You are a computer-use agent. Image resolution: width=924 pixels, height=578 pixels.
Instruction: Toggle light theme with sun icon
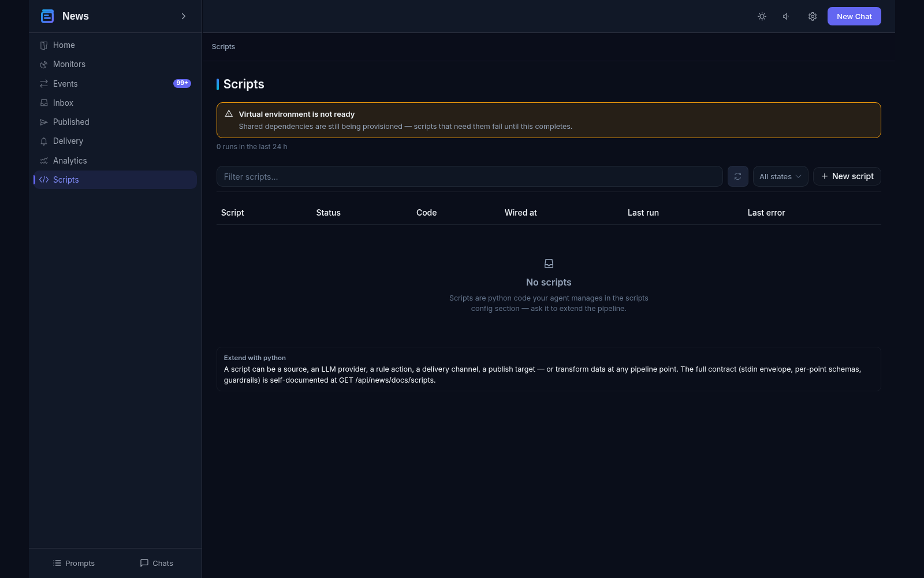point(762,16)
